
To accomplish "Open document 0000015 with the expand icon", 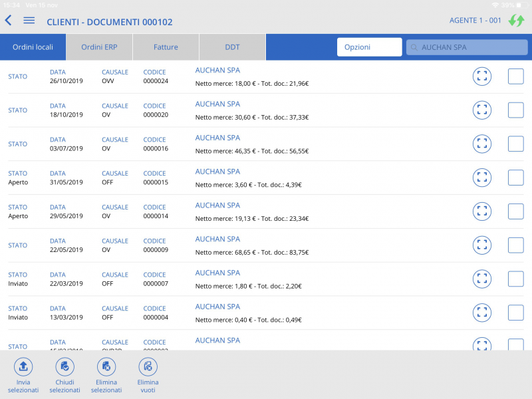I will tap(481, 178).
